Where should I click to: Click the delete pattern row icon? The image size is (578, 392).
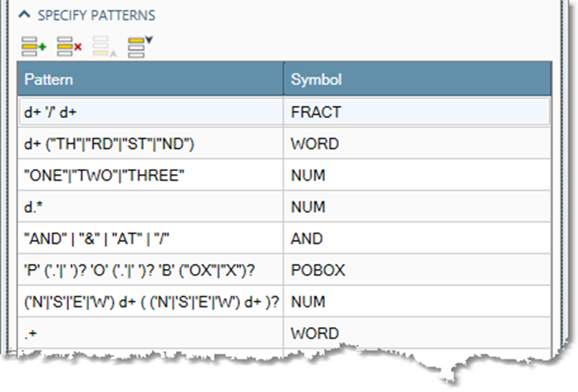(x=70, y=47)
